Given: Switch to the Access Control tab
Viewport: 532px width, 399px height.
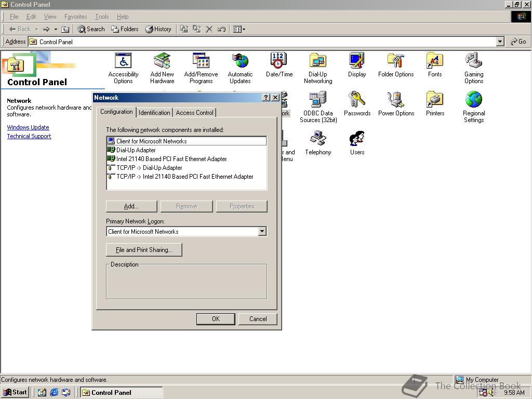Looking at the screenshot, I should [x=195, y=113].
